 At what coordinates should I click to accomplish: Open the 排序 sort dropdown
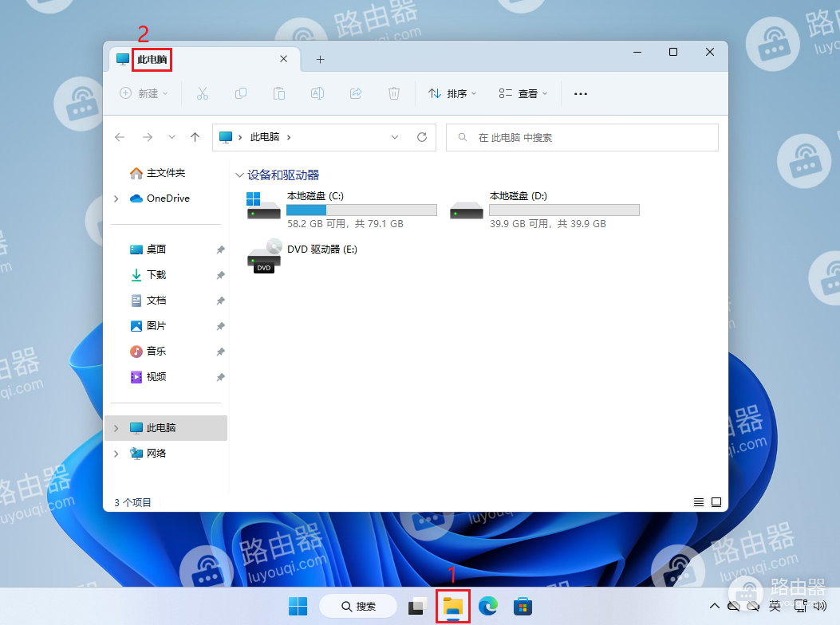click(452, 93)
